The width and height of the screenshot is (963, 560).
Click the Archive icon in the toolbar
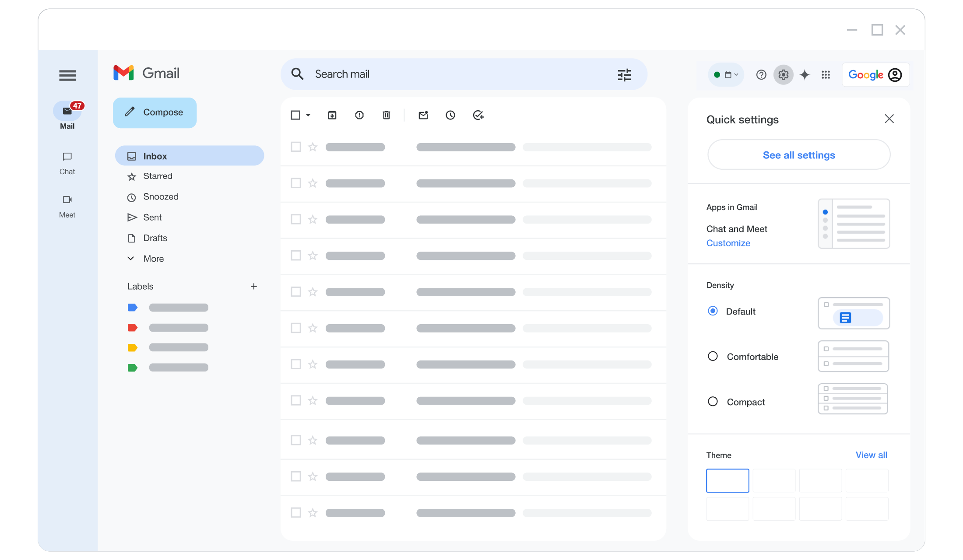[332, 115]
